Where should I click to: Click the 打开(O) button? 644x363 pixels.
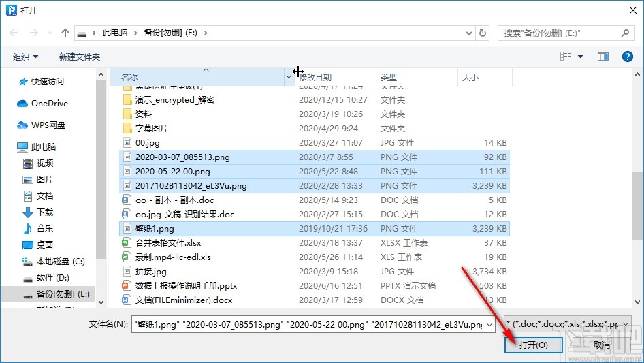click(533, 345)
